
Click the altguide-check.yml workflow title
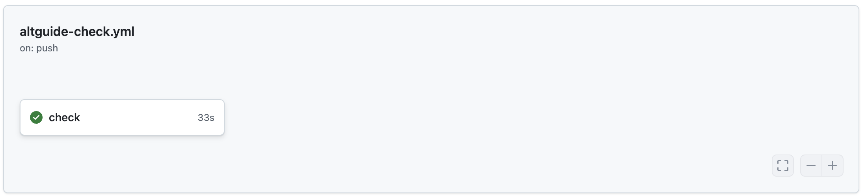[77, 32]
